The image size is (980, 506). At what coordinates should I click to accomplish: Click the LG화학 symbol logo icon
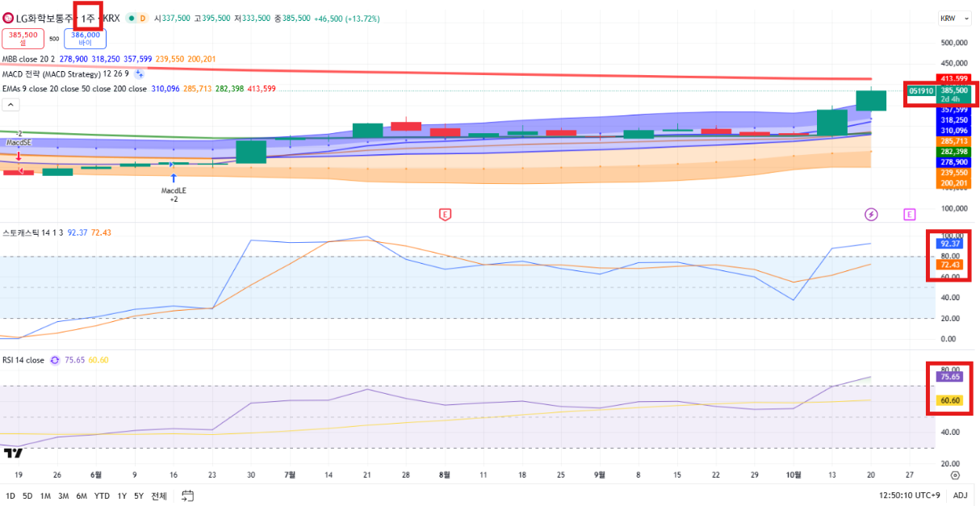point(9,18)
